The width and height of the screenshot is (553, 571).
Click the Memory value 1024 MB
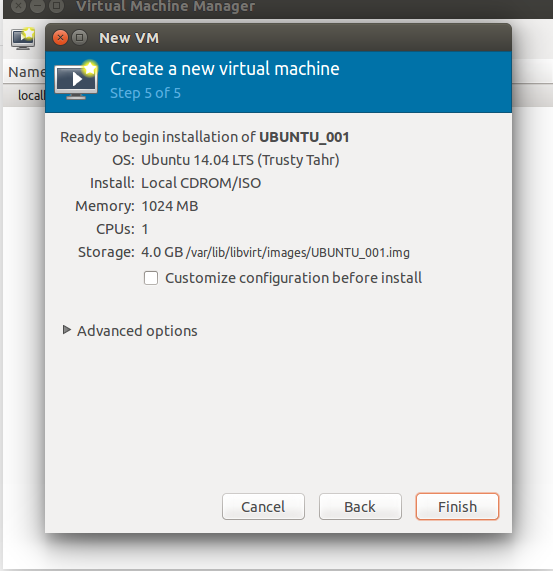(x=170, y=206)
